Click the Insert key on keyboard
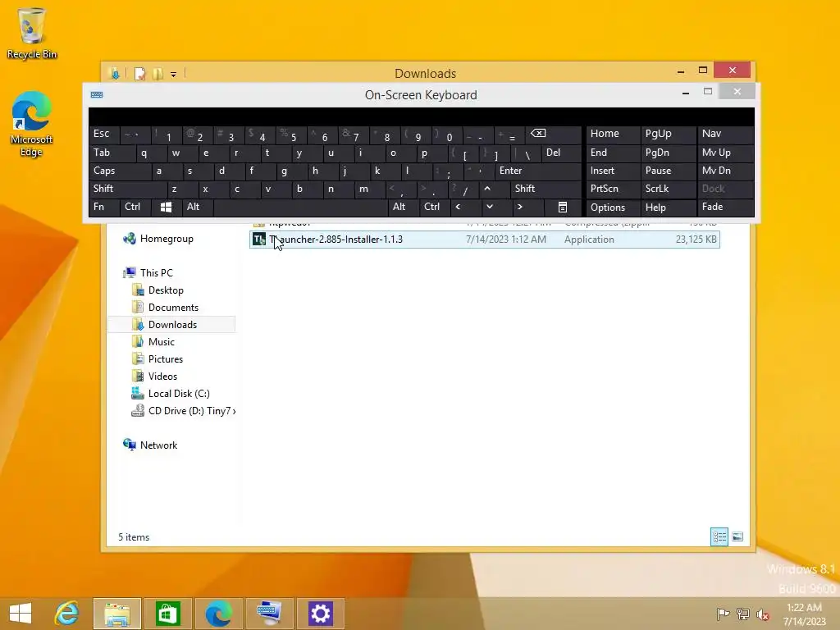 click(614, 171)
